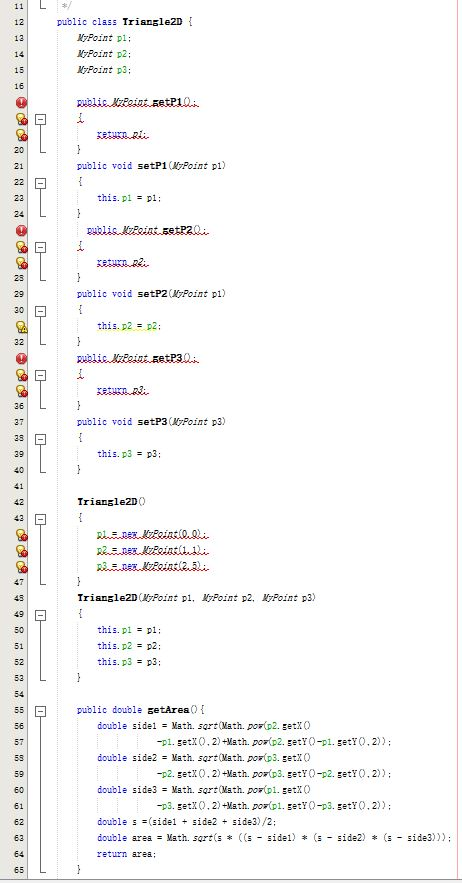Image resolution: width=462 pixels, height=883 pixels.
Task: Collapse the getArea method fold
Action: pyautogui.click(x=41, y=711)
